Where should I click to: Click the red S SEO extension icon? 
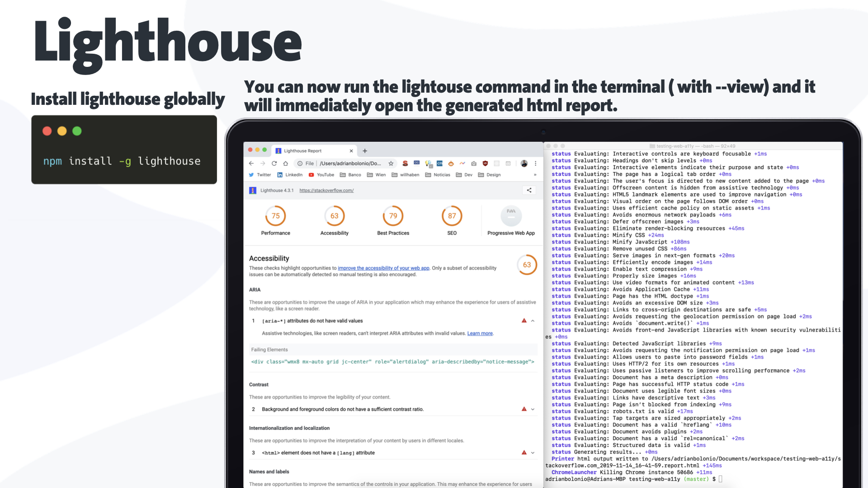point(405,164)
